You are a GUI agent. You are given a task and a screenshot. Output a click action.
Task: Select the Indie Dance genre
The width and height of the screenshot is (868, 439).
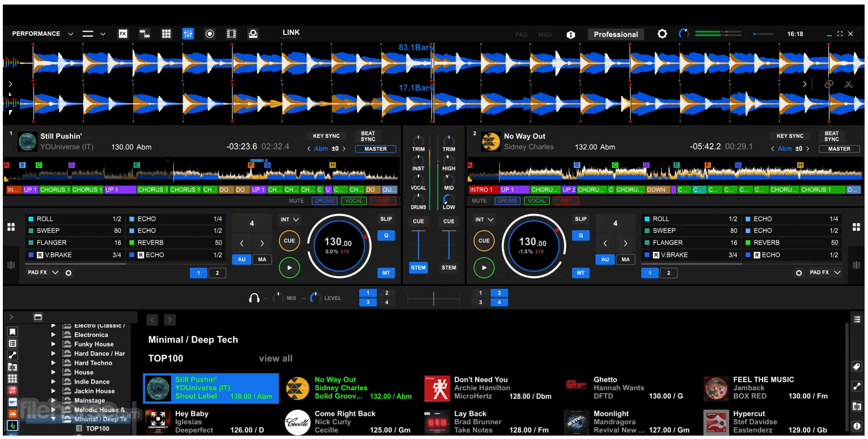tap(92, 382)
